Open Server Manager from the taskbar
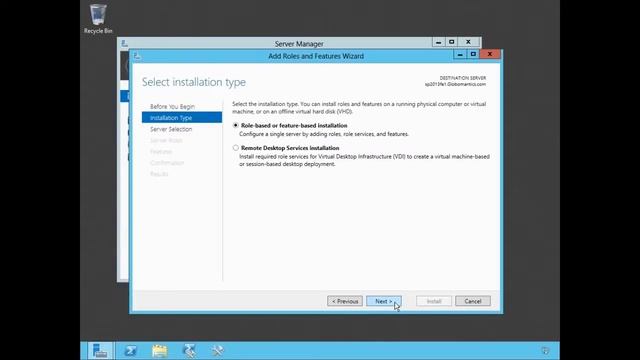This screenshot has height=360, width=640. 100,351
